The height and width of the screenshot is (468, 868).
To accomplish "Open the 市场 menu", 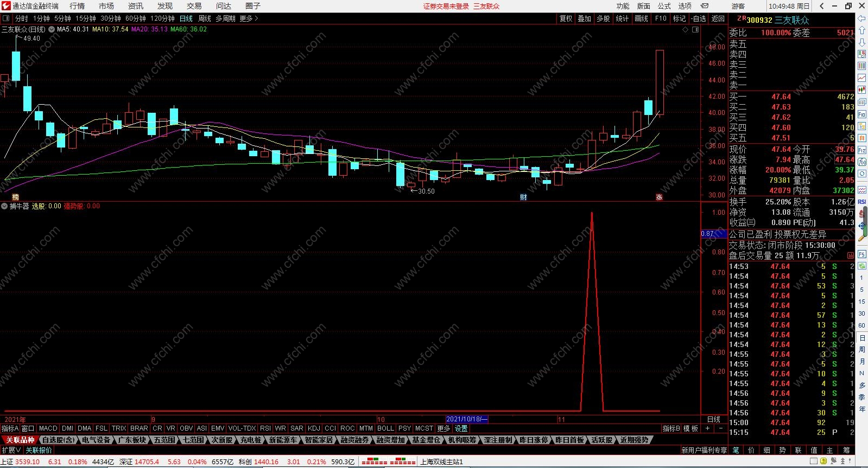I will click(106, 6).
